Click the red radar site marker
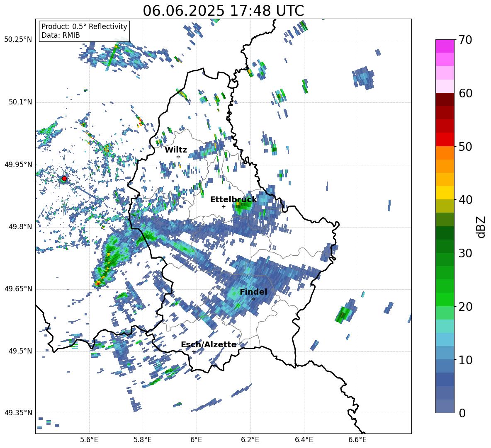This screenshot has height=448, width=491. click(64, 179)
